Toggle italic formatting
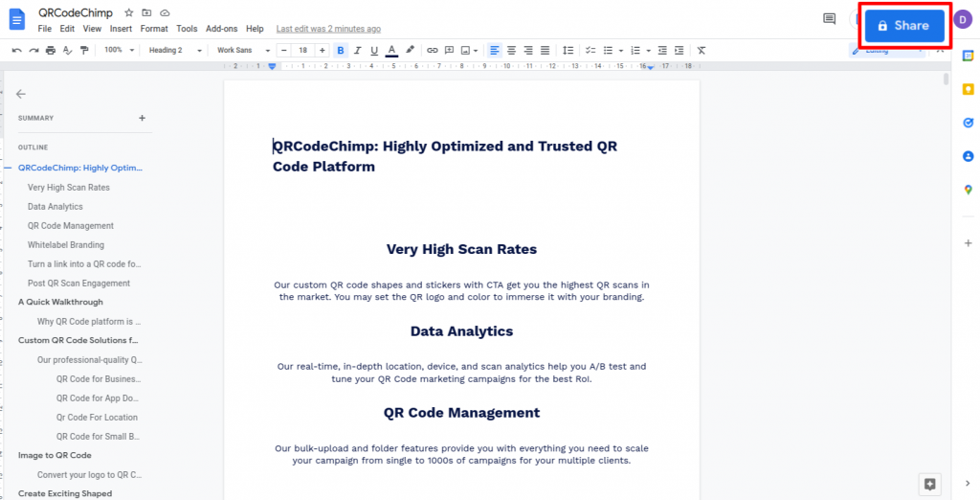 point(357,50)
